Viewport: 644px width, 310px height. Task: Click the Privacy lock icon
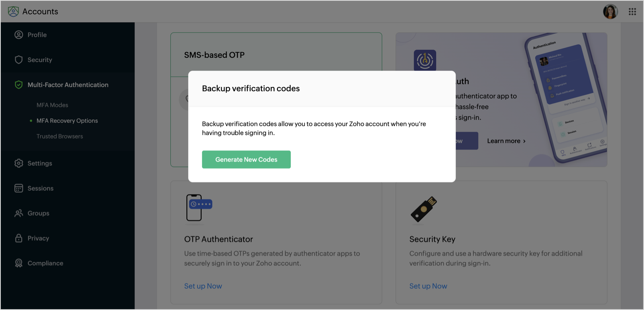click(x=19, y=238)
